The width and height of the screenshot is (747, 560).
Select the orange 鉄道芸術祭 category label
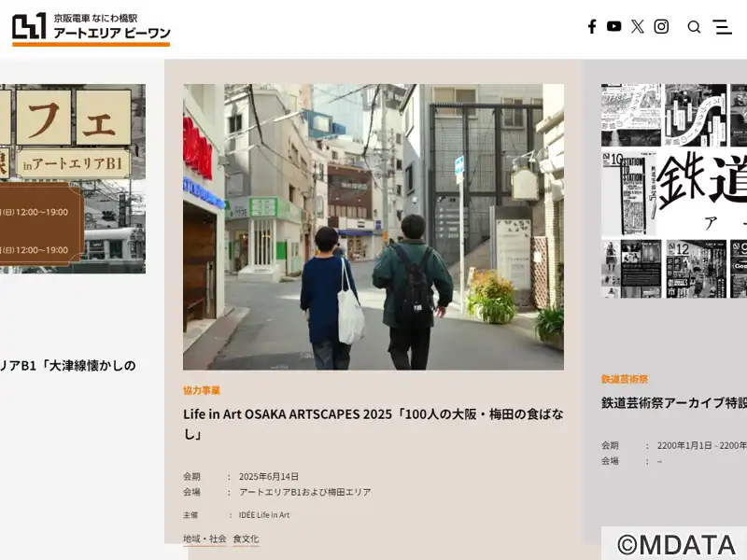(x=625, y=379)
